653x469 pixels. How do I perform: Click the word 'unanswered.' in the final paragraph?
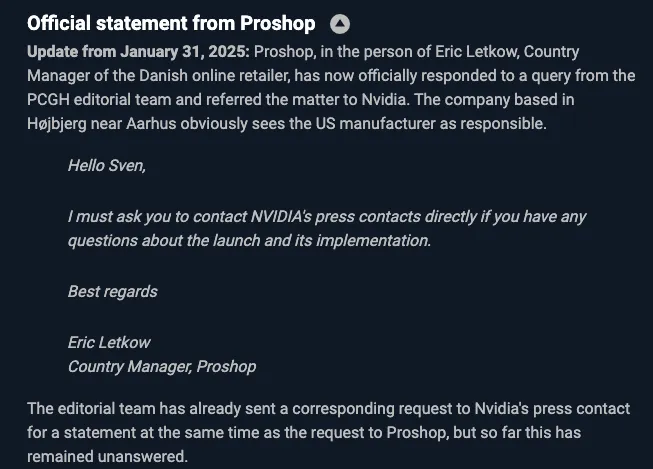coord(143,457)
